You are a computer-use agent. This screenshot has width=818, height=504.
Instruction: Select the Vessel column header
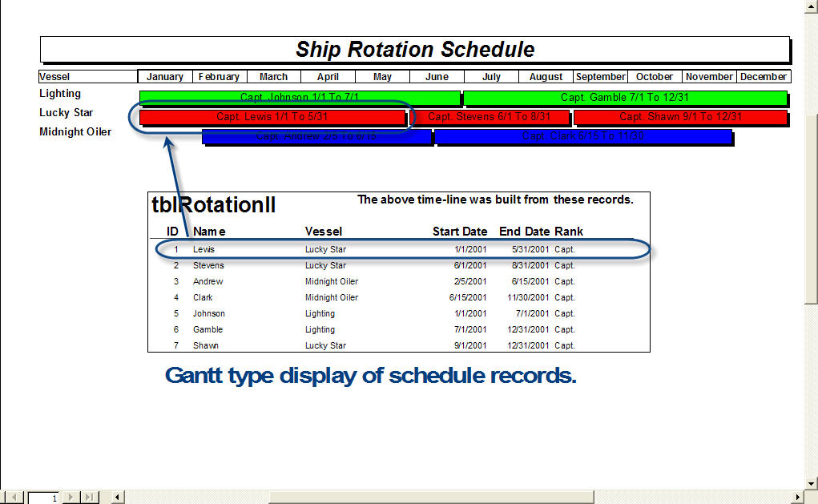click(87, 77)
